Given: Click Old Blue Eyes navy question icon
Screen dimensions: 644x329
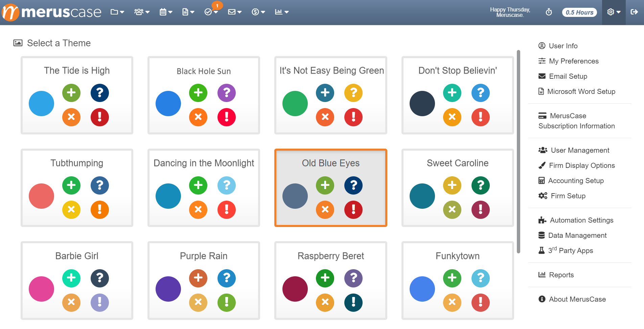Looking at the screenshot, I should 353,185.
